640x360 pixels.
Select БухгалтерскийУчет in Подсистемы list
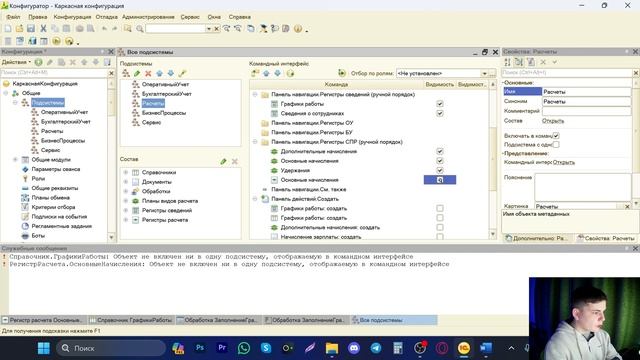pyautogui.click(x=167, y=94)
